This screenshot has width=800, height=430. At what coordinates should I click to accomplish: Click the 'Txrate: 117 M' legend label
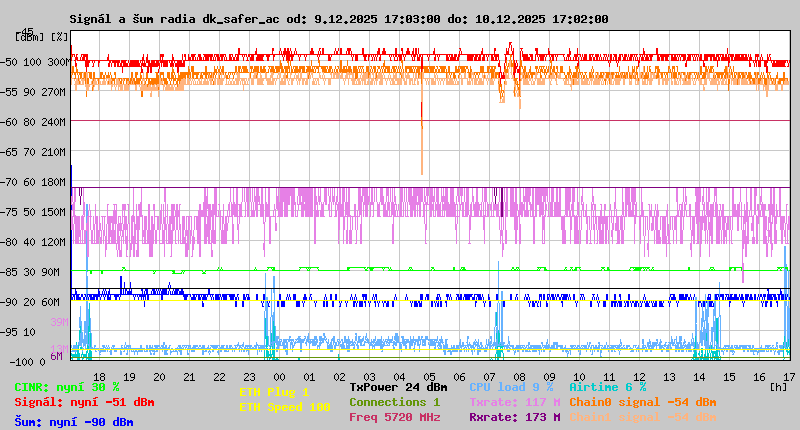515,402
